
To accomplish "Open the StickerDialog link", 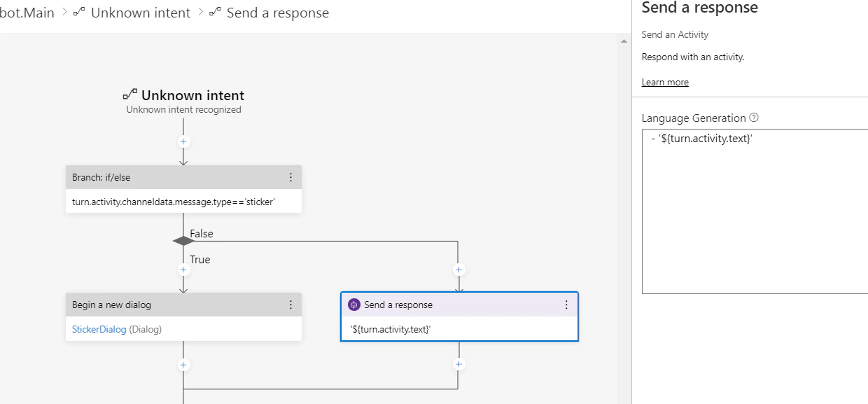I will pyautogui.click(x=99, y=329).
